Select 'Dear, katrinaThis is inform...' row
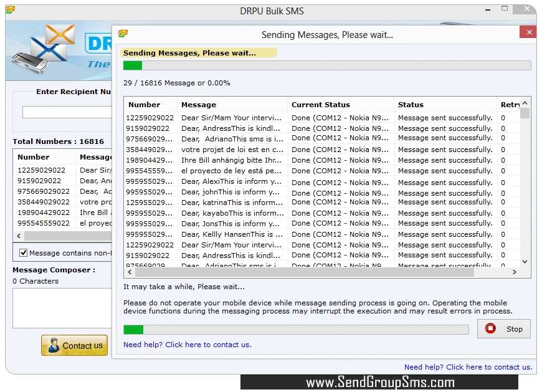Screen dimensions: 542x392 point(322,203)
